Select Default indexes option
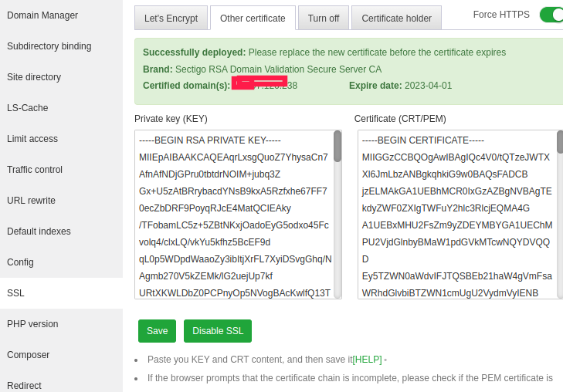Screen dimensions: 563x392 39,231
